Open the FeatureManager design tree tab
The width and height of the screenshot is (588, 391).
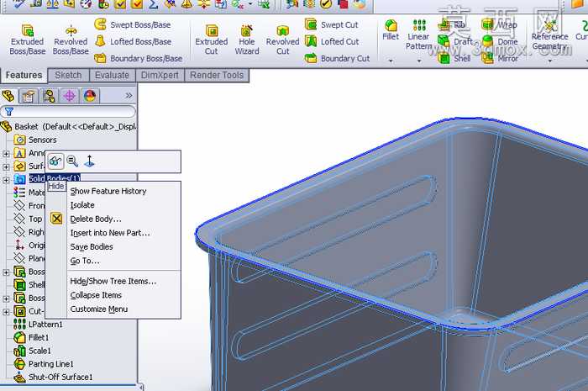coord(8,97)
